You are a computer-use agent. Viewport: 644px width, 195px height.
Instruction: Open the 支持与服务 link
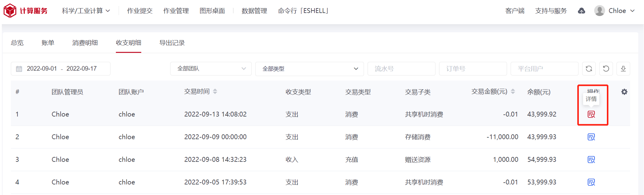click(551, 11)
